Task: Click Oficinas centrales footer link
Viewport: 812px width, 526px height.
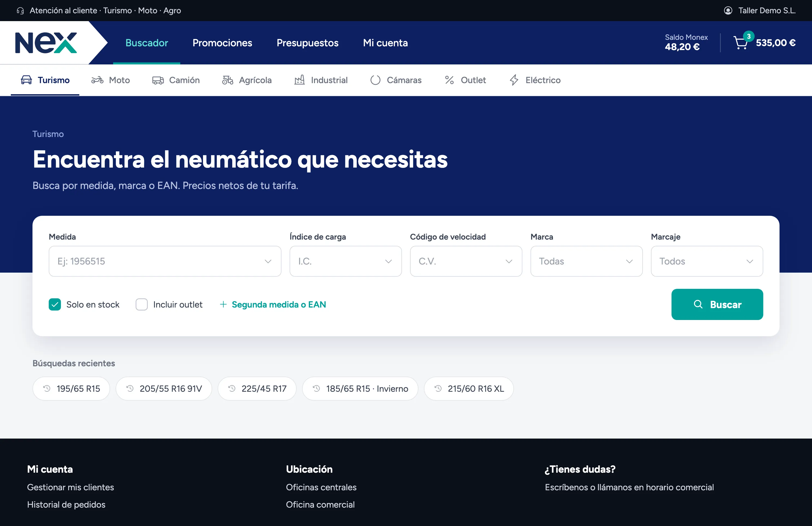Action: pyautogui.click(x=321, y=487)
